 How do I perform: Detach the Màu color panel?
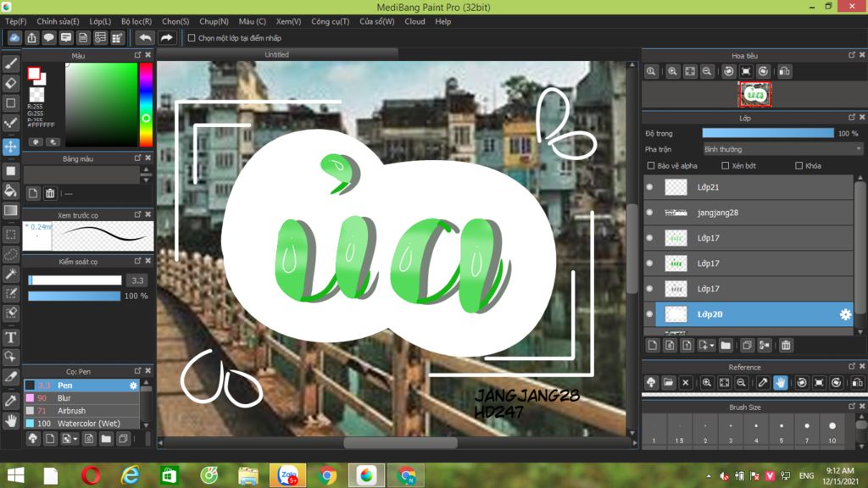coord(138,55)
